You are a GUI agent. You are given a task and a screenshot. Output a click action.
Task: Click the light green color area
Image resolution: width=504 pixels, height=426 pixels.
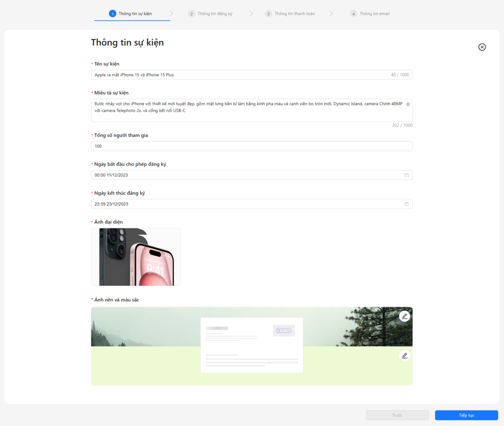148,366
